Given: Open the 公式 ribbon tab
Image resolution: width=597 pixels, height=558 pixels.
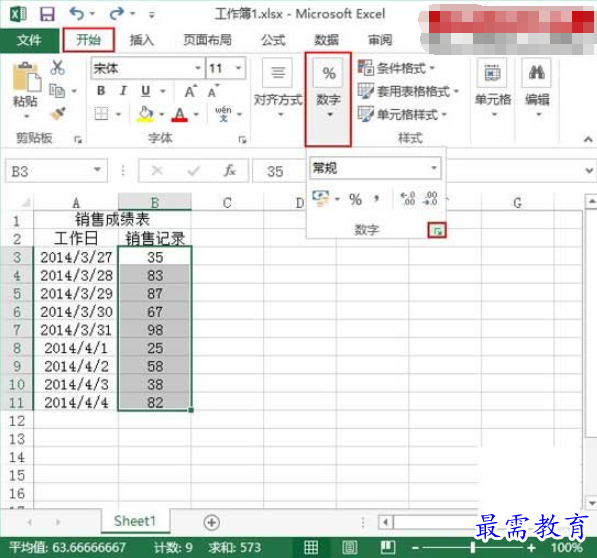Looking at the screenshot, I should [273, 40].
